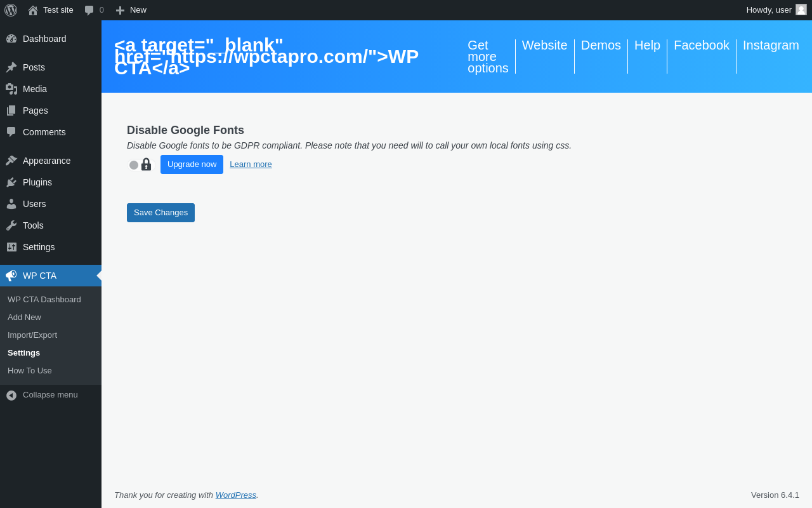Click the user avatar in admin bar
This screenshot has height=508, width=812.
pos(801,10)
